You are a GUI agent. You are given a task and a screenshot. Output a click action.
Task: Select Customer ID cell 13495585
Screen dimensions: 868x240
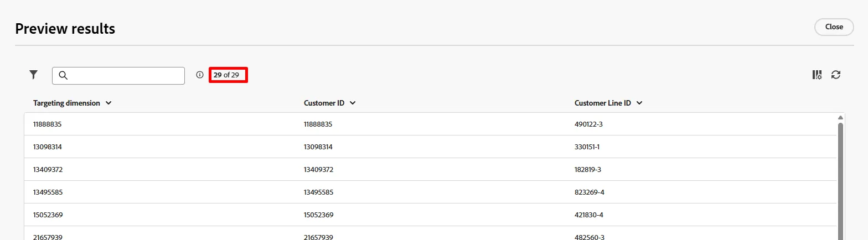tap(318, 192)
